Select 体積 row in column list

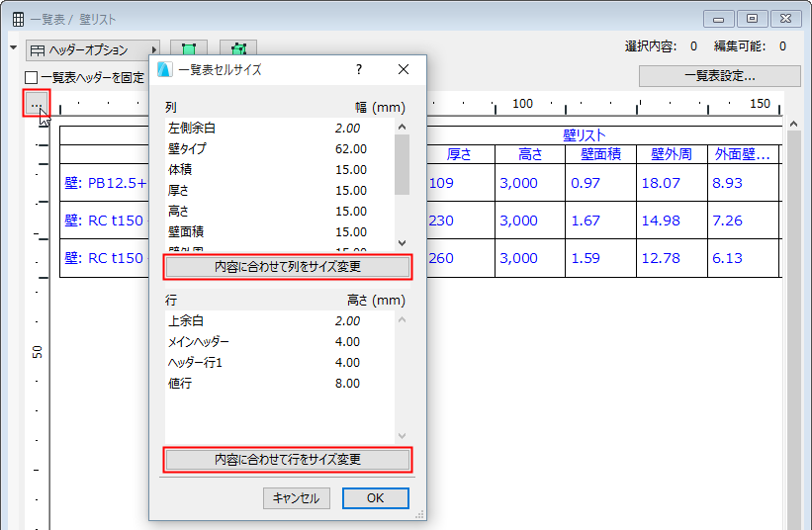pos(280,170)
